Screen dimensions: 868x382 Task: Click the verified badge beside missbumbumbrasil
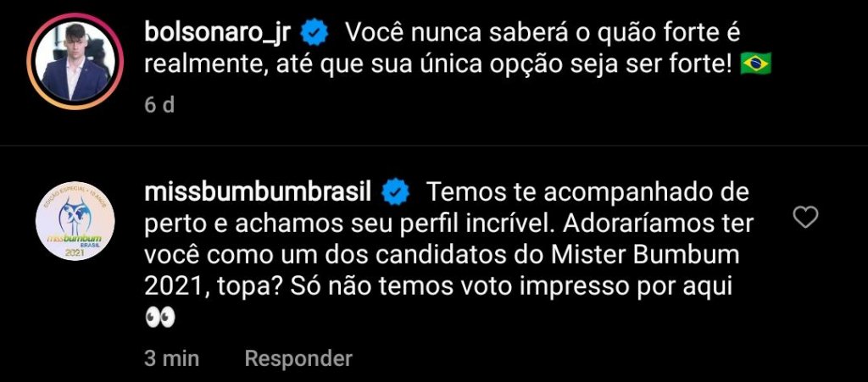tap(394, 192)
